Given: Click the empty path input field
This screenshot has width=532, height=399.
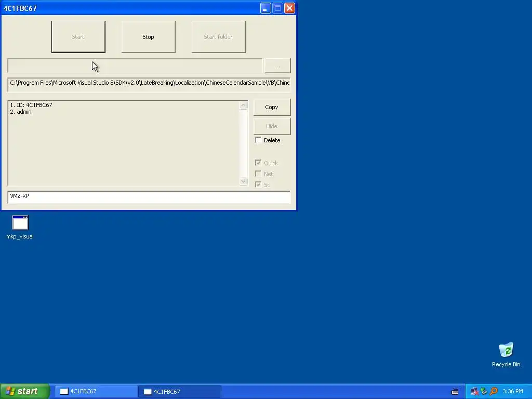Looking at the screenshot, I should pos(135,66).
